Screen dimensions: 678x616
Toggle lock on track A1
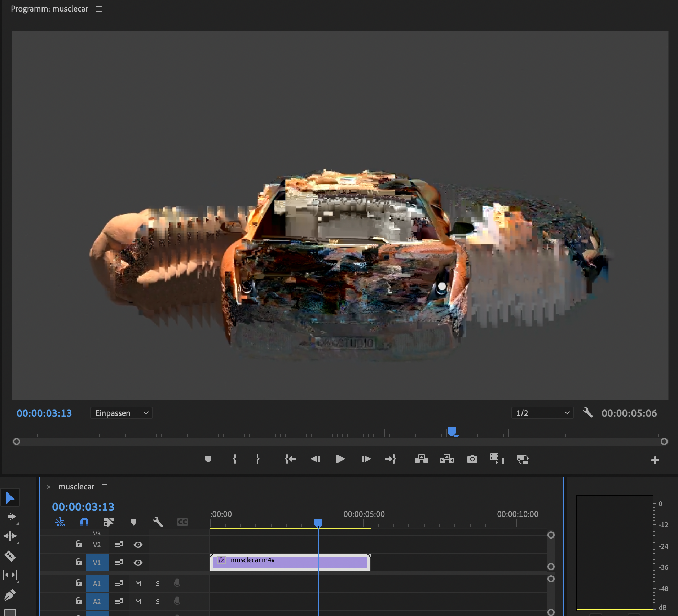coord(78,583)
